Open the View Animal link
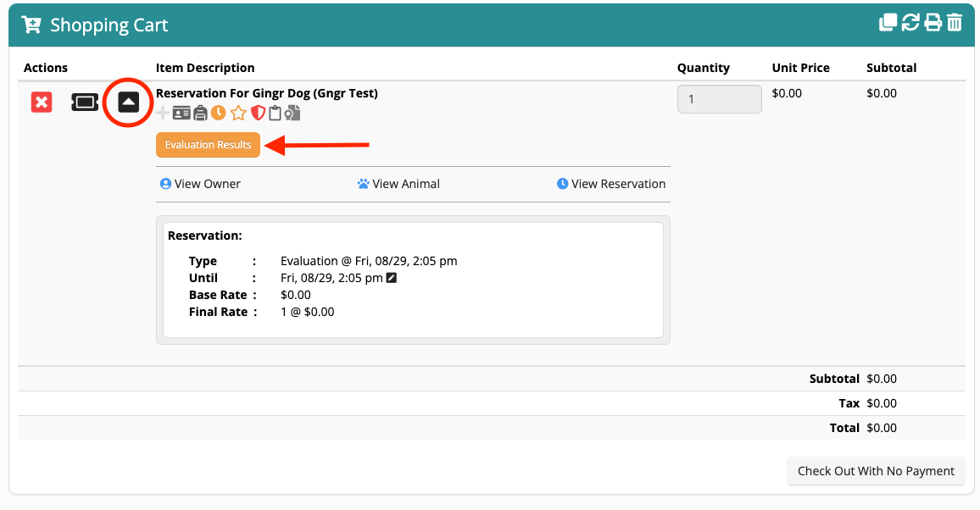980x510 pixels. [398, 184]
